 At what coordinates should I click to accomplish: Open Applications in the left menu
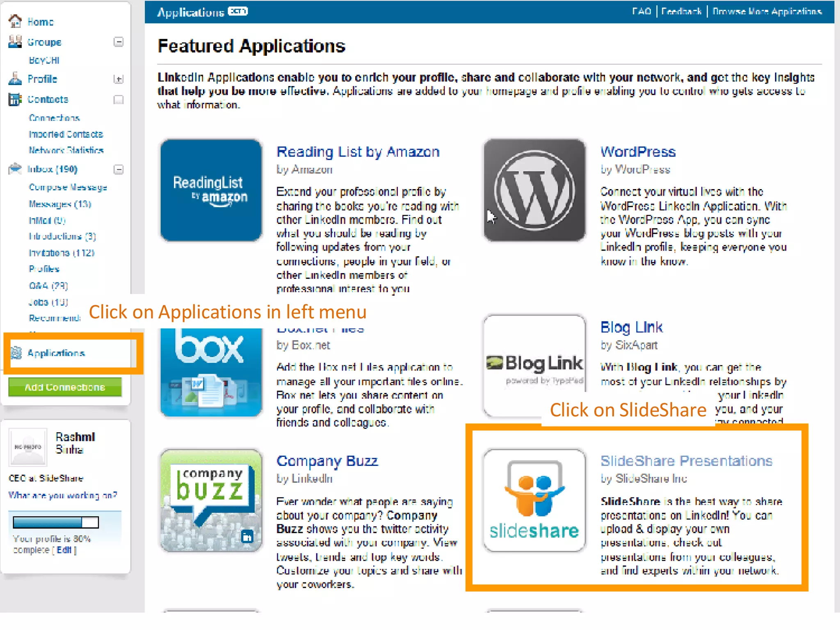point(56,353)
